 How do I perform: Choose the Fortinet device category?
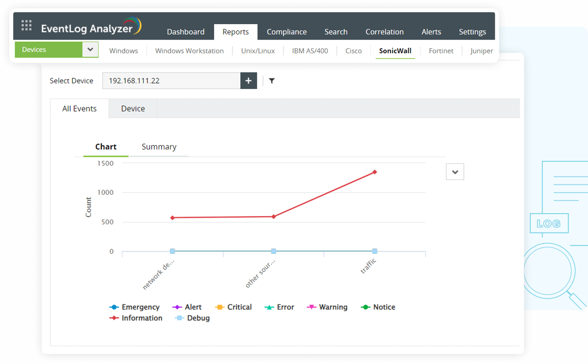(x=441, y=51)
